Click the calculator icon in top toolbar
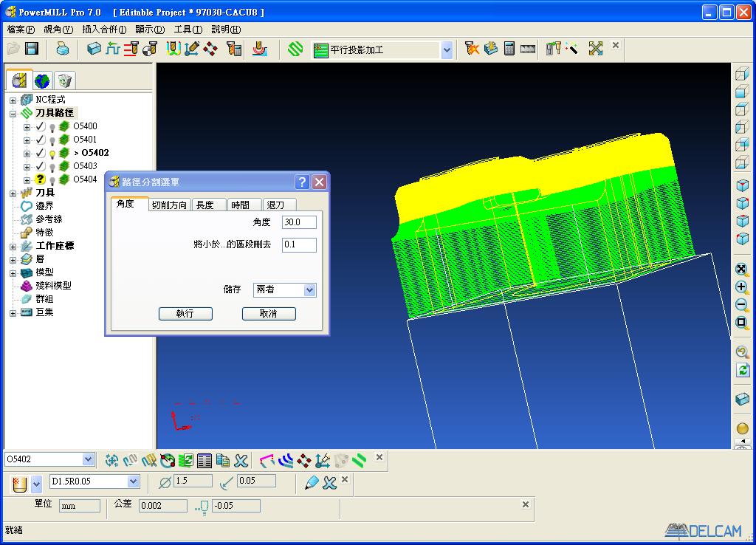 [x=509, y=49]
